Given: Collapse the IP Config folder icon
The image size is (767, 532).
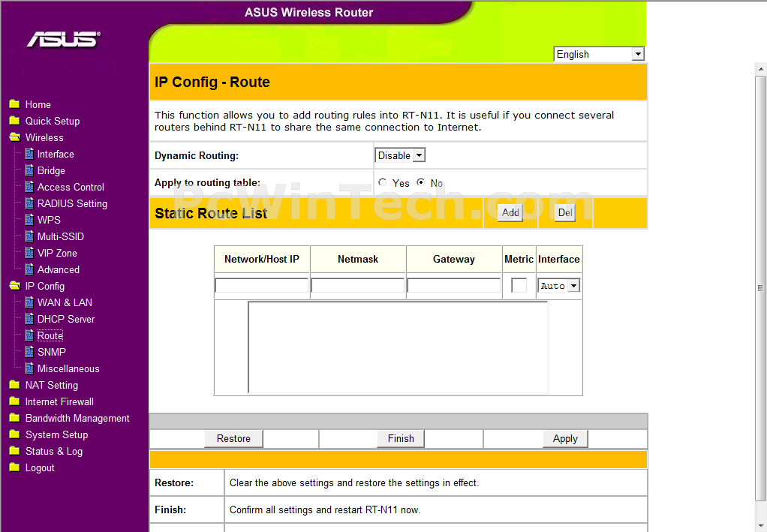Looking at the screenshot, I should pos(15,286).
